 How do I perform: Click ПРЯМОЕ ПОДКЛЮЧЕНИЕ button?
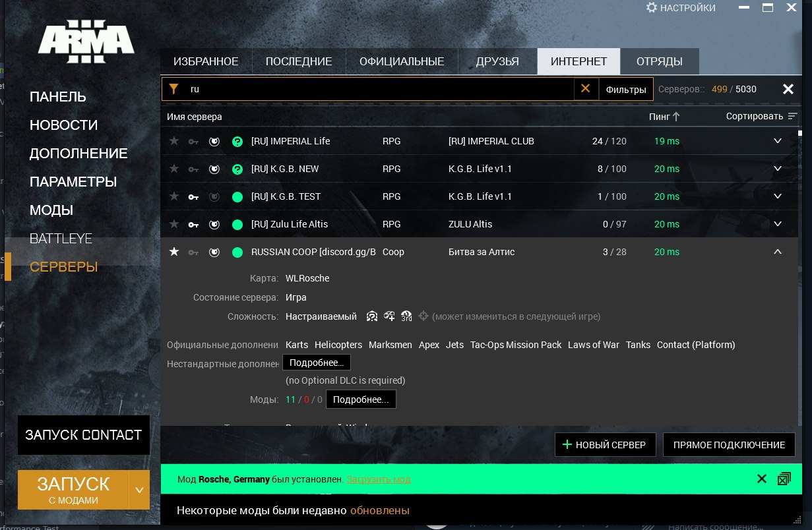point(729,445)
